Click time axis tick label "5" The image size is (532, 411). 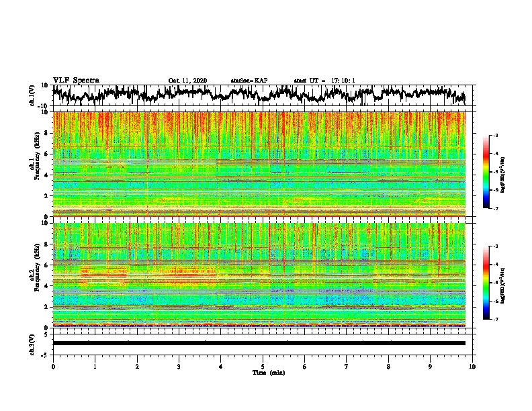263,367
